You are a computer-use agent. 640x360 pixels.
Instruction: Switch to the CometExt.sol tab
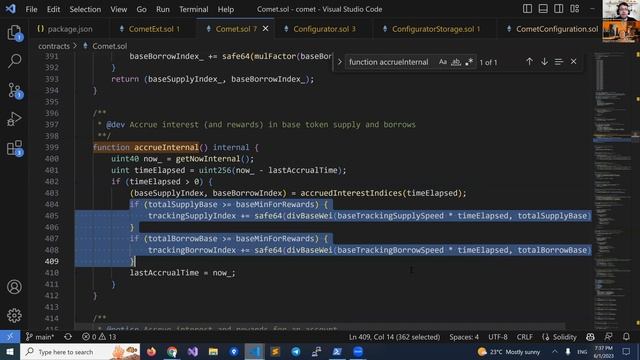coord(153,29)
